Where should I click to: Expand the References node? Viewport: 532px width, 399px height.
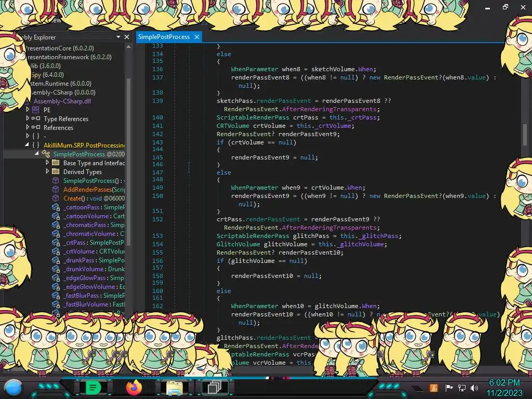28,127
